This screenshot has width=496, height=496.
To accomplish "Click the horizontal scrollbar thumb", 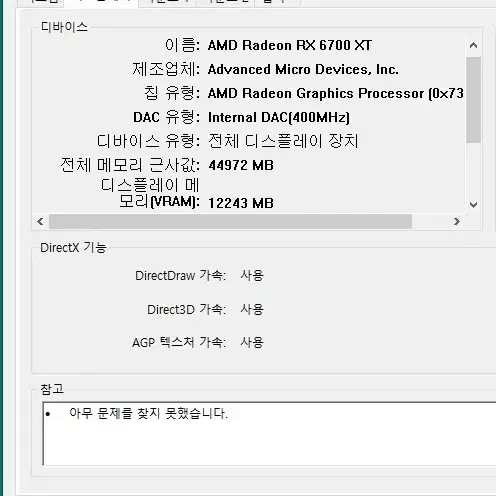I will coord(230,221).
